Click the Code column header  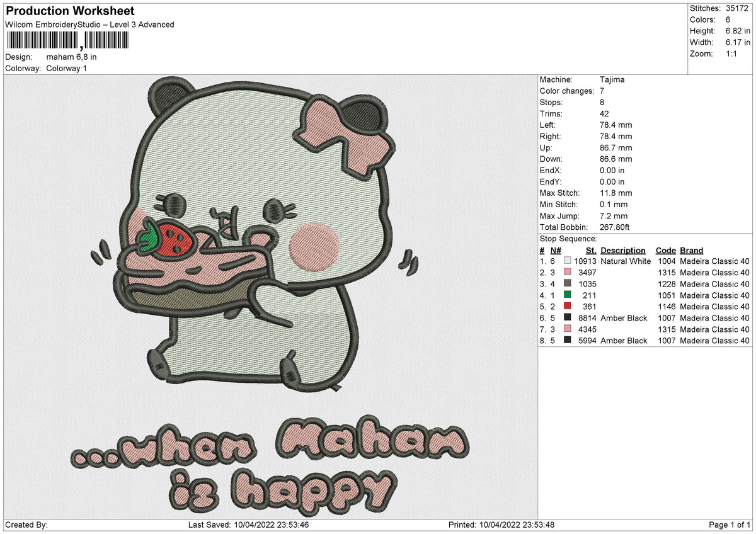pos(665,250)
